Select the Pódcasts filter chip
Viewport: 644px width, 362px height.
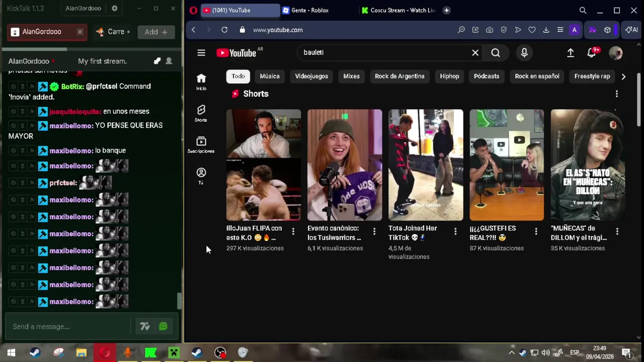(487, 76)
